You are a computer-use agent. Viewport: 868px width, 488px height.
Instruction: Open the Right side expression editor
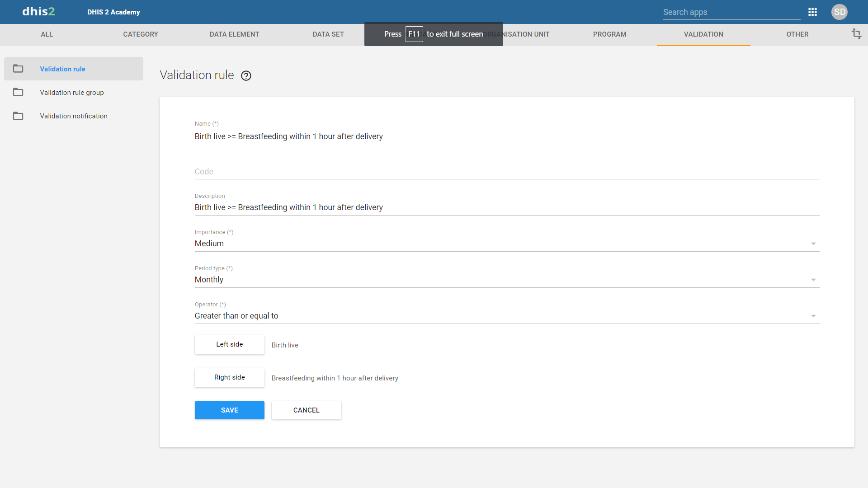click(229, 377)
